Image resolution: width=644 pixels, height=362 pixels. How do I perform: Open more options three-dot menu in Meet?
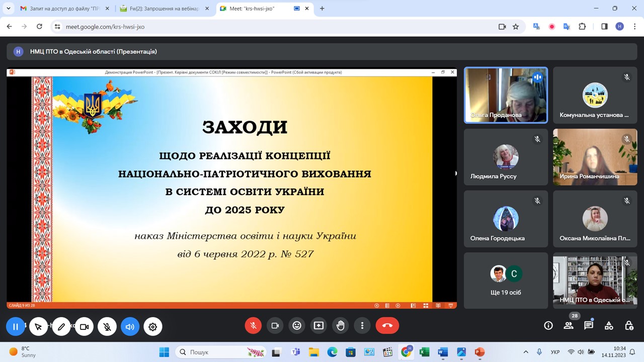click(x=362, y=326)
